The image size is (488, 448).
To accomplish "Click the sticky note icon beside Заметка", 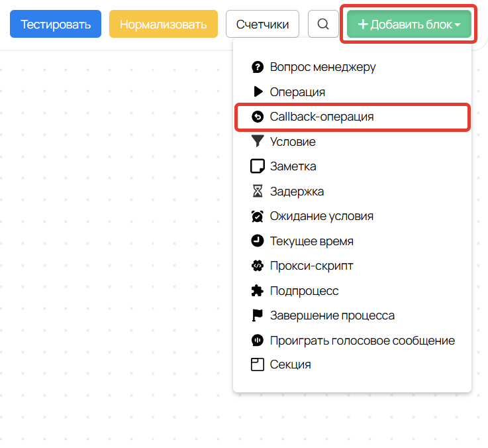I will 258,166.
